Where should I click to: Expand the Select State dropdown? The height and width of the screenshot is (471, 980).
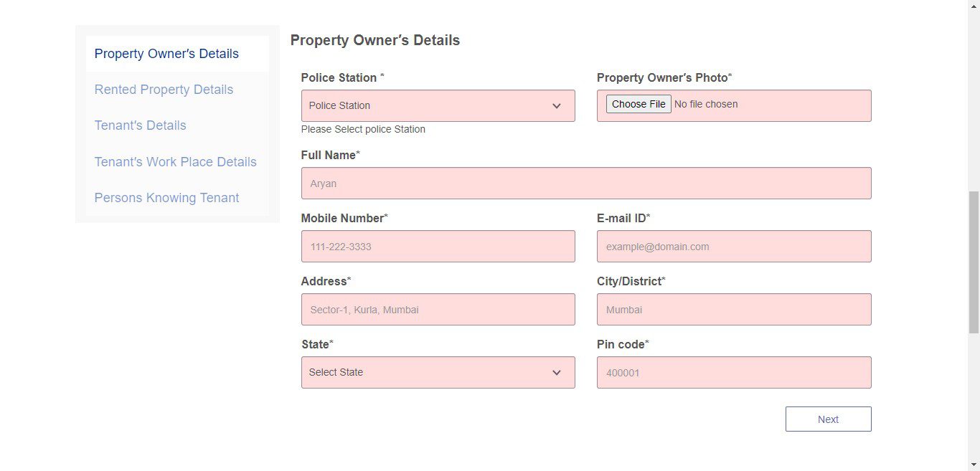(438, 372)
